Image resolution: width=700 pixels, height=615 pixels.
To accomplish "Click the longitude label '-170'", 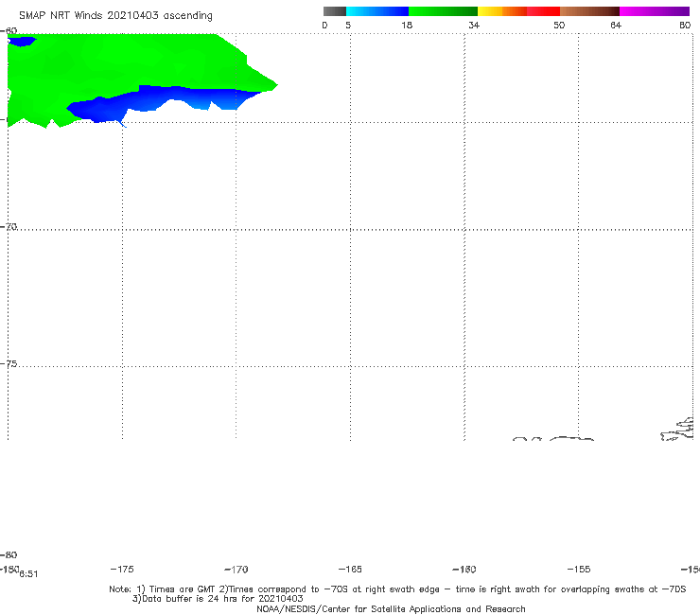I will [x=236, y=570].
